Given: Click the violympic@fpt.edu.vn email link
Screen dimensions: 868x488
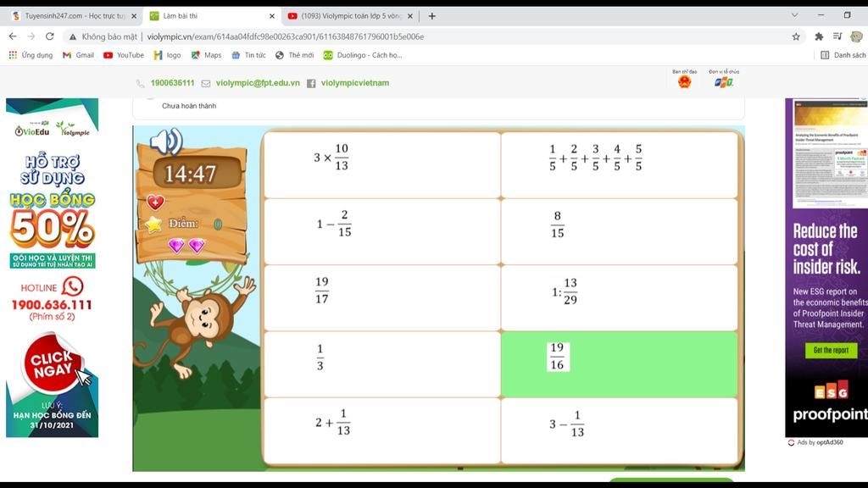Looking at the screenshot, I should (258, 83).
